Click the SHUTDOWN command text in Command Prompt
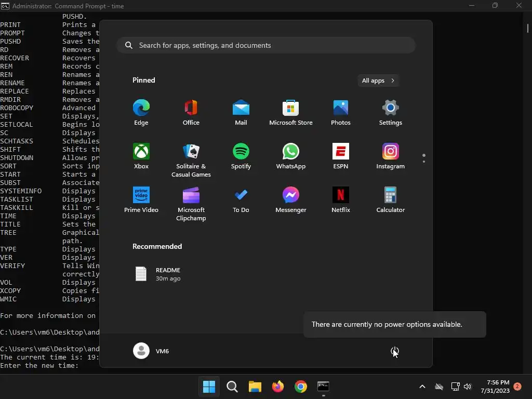Screen dimensions: 532x399 (x=17, y=158)
